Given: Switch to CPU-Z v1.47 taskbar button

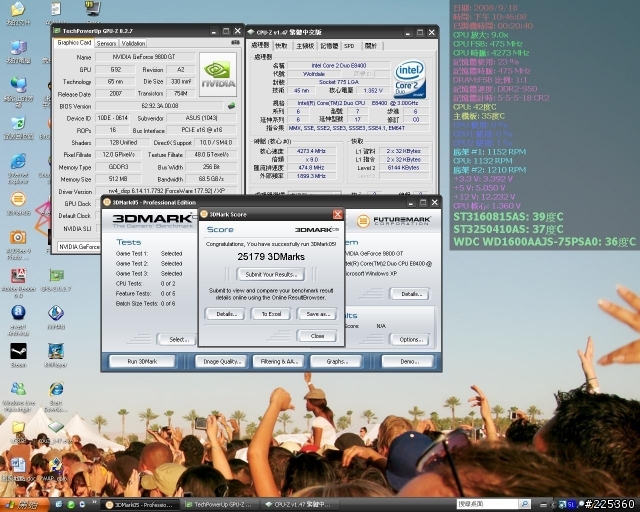Looking at the screenshot, I should click(x=299, y=505).
